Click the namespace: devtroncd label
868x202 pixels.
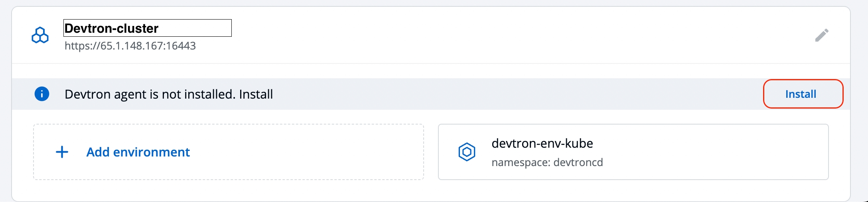click(547, 162)
